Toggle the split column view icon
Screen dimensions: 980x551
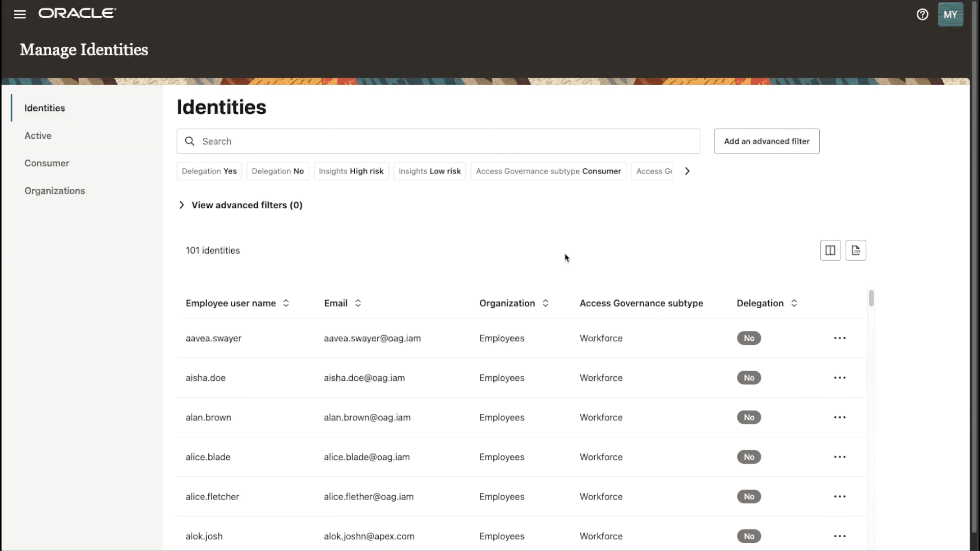point(830,250)
